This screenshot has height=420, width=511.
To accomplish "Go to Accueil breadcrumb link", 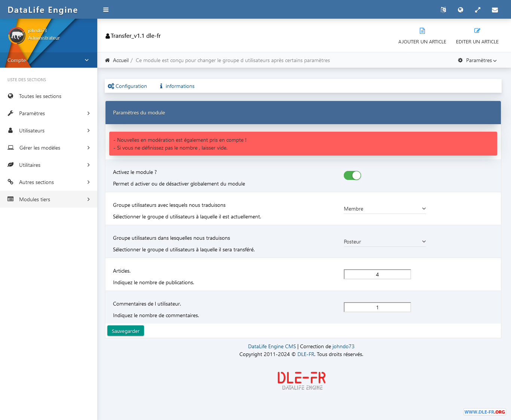I will tap(121, 60).
